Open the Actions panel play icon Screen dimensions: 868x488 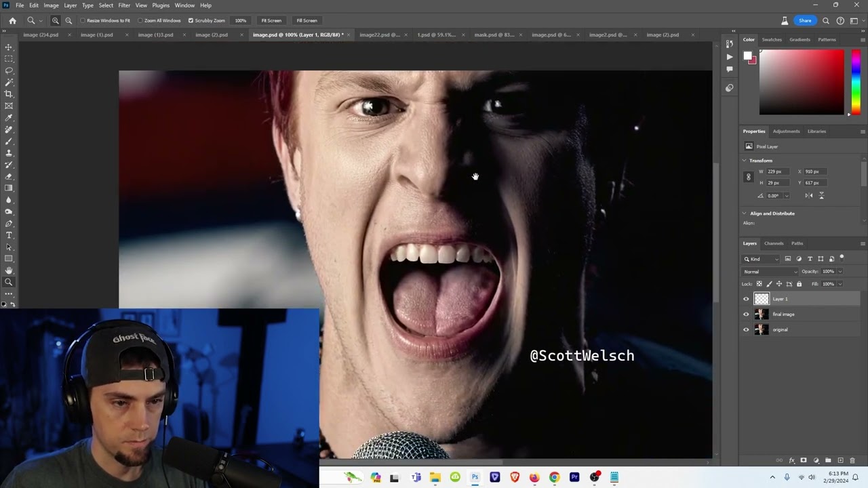pyautogui.click(x=730, y=57)
